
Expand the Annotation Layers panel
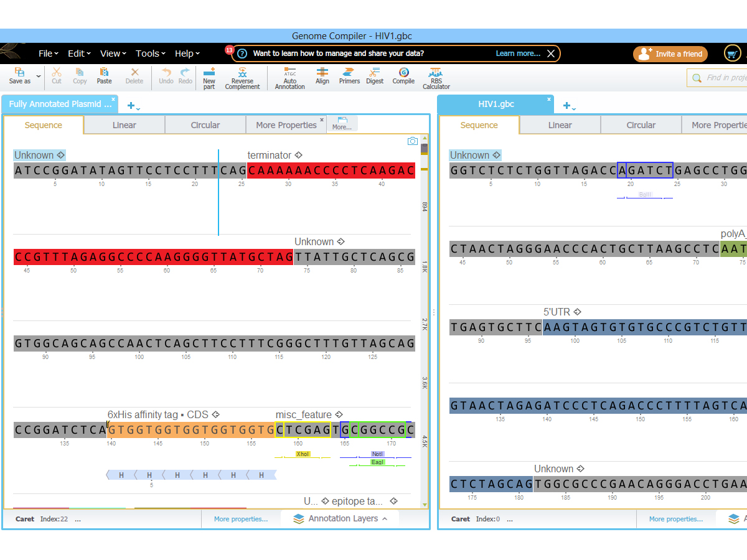coord(343,518)
